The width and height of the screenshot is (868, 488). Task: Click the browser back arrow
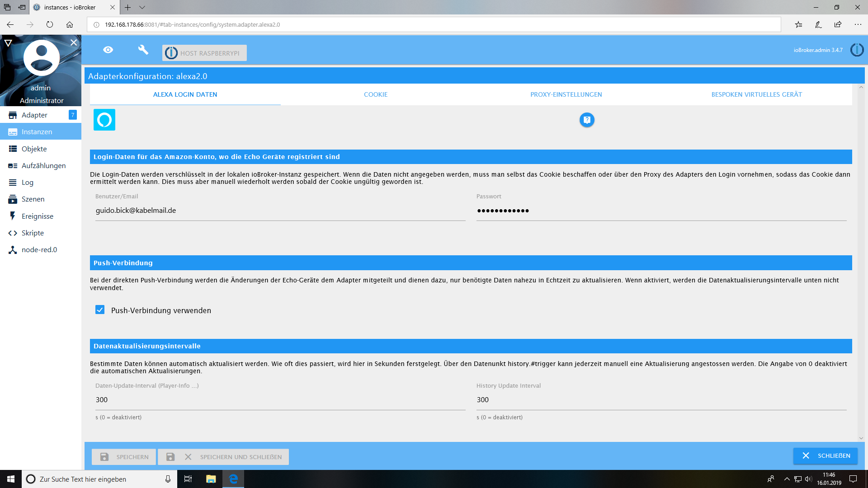tap(10, 24)
